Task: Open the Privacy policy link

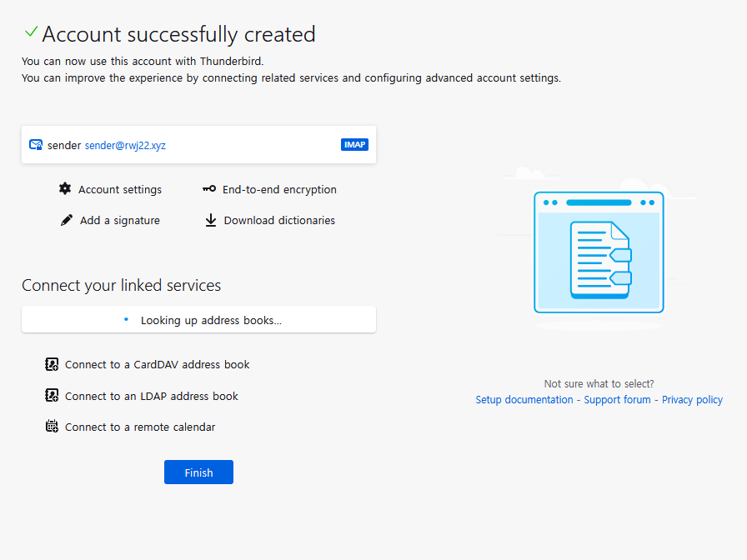Action: pos(692,400)
